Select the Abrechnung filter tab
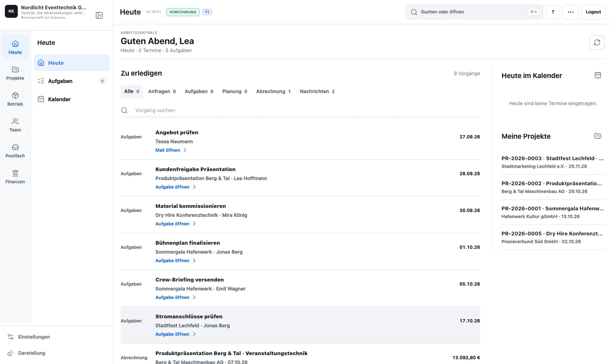Viewport: 612px width, 364px height. tap(273, 91)
